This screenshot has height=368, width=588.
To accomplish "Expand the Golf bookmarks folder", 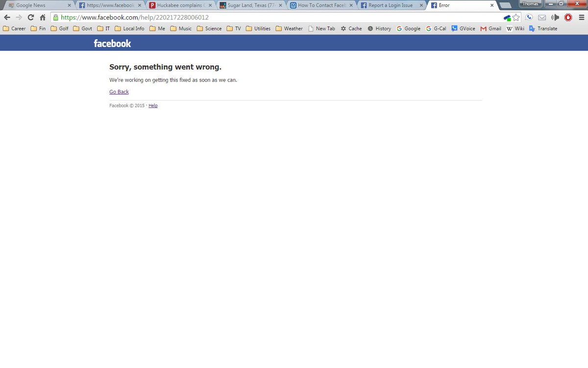I will pos(59,28).
